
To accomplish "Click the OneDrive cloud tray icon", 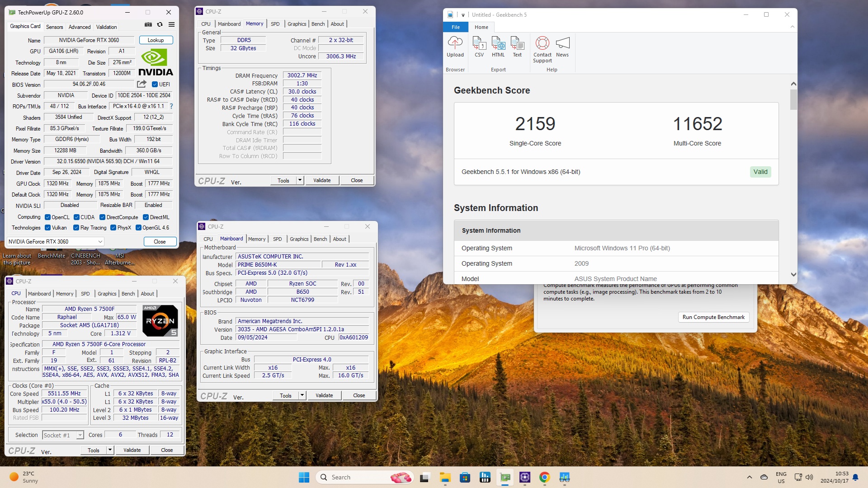I will tap(764, 477).
